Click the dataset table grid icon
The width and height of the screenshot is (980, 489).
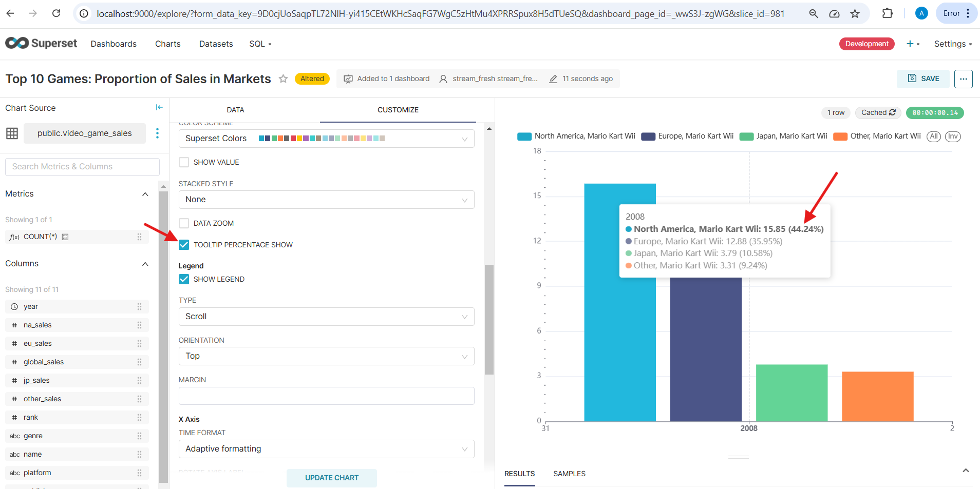(12, 133)
